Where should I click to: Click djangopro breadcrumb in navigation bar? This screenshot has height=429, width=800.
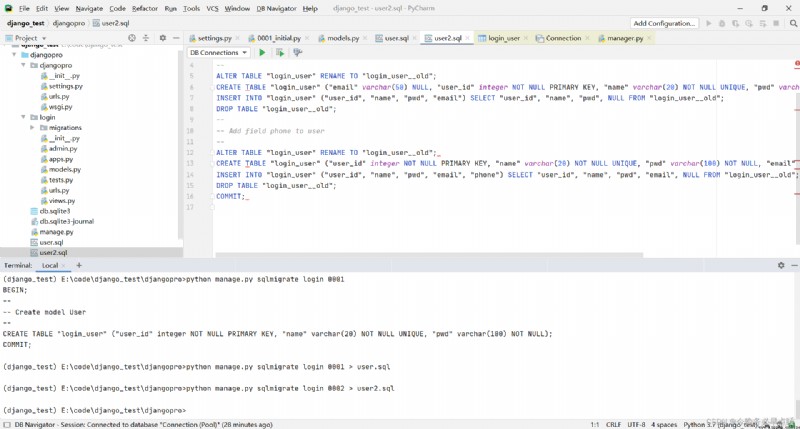coord(68,23)
